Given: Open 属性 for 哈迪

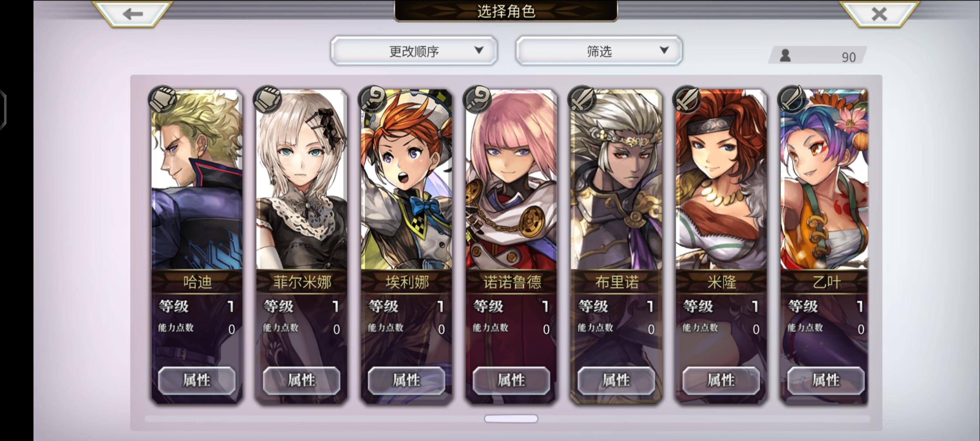Looking at the screenshot, I should [x=197, y=381].
